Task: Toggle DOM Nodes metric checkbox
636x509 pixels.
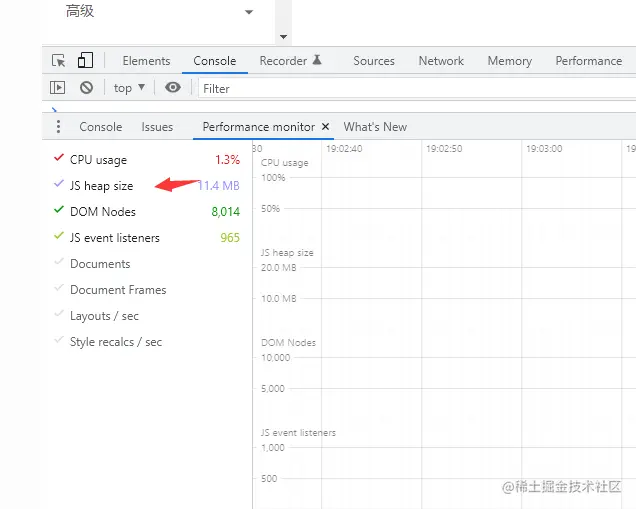Action: coord(59,209)
